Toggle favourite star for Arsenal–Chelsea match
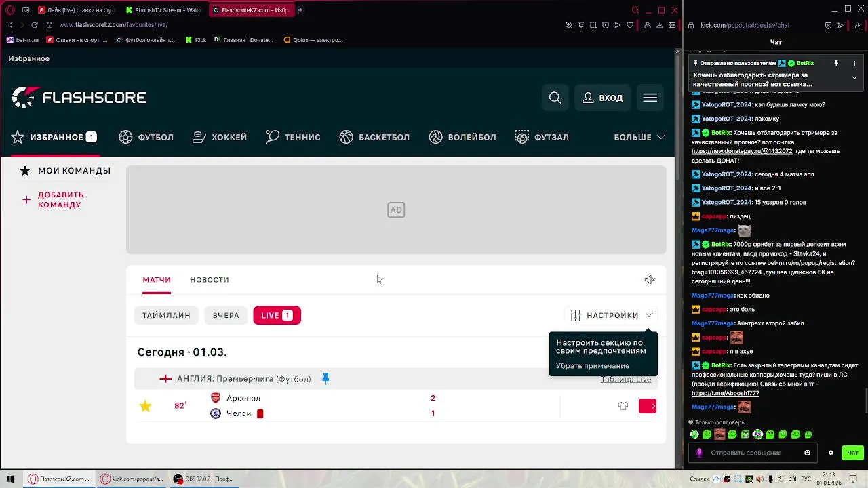The height and width of the screenshot is (488, 868). click(x=145, y=406)
